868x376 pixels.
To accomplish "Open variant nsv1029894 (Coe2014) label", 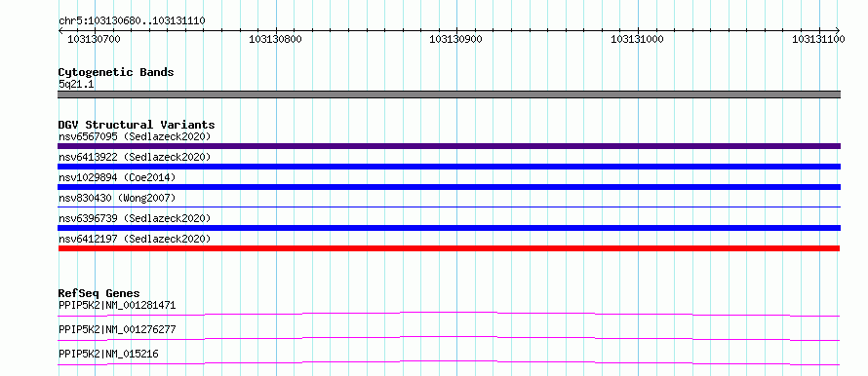I will pyautogui.click(x=117, y=177).
